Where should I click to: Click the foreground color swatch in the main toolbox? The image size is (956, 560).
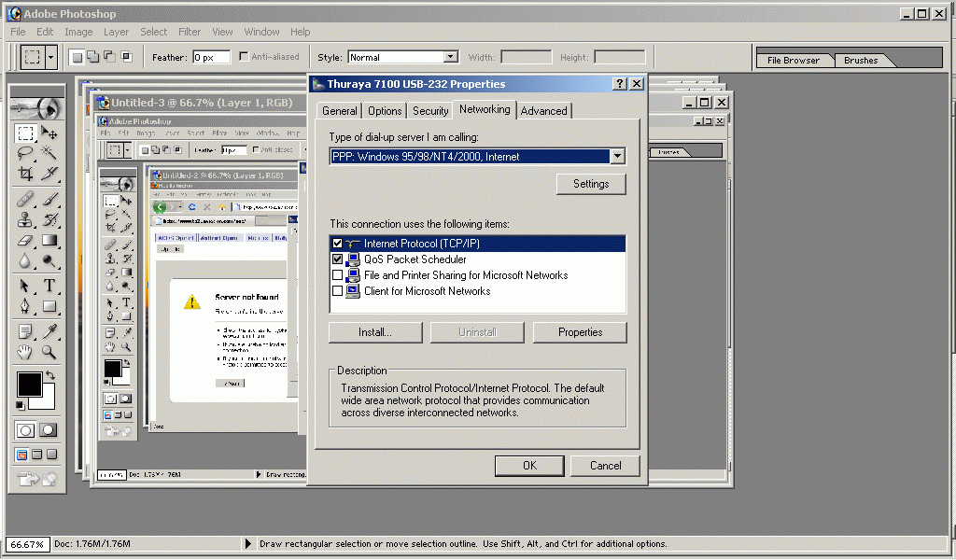29,385
